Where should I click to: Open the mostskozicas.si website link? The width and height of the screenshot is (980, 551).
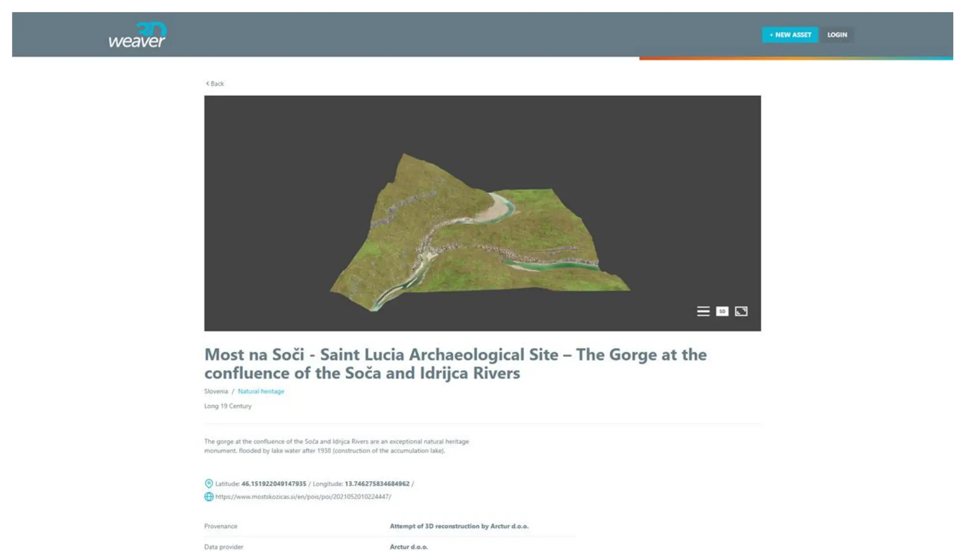click(303, 496)
